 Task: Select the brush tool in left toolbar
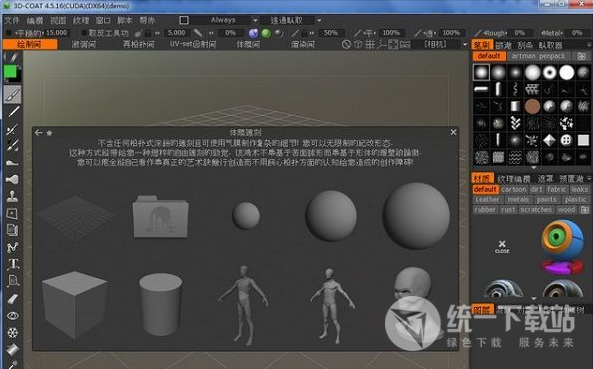12,95
